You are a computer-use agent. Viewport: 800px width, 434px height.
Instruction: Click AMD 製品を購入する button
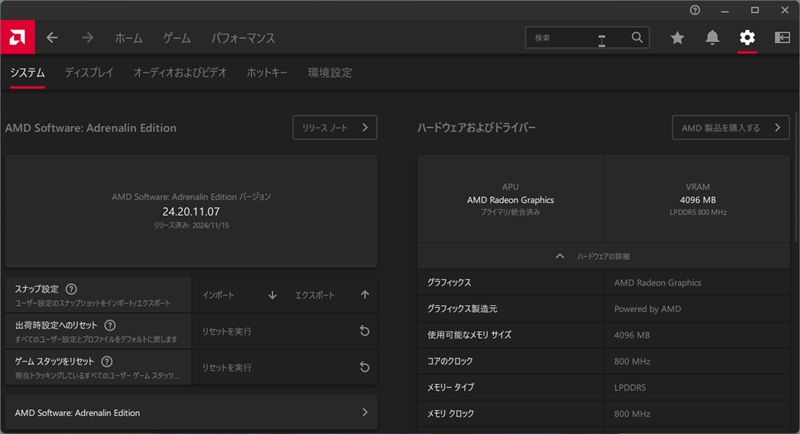point(731,127)
